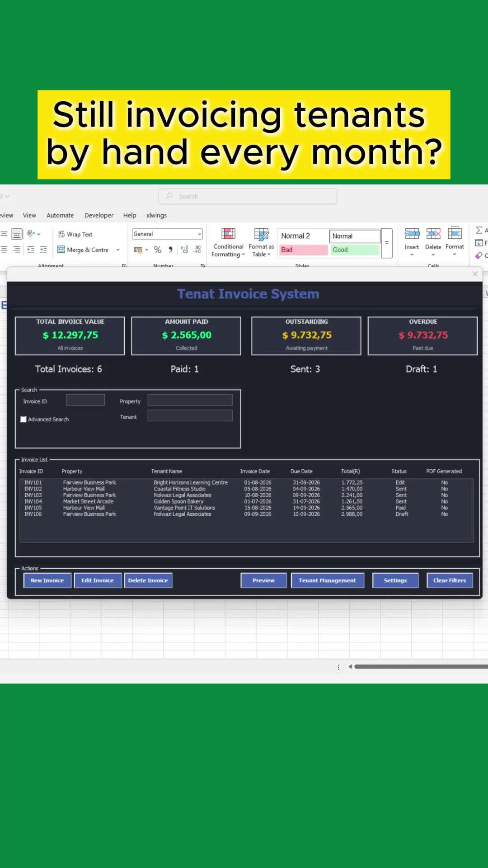The width and height of the screenshot is (488, 868).
Task: Click the Edit Invoice button
Action: (98, 580)
